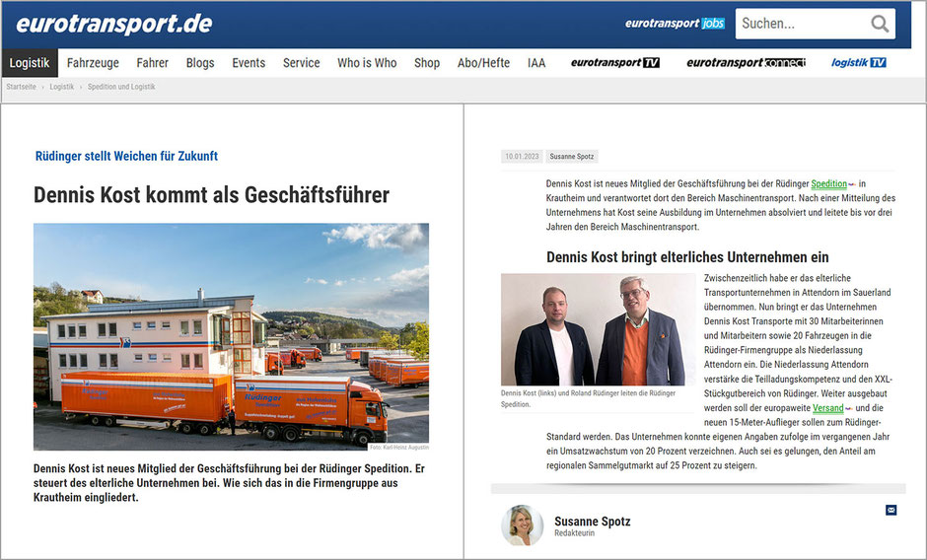Screen dimensions: 927x560
Task: Follow the green Versand link
Action: (x=827, y=408)
